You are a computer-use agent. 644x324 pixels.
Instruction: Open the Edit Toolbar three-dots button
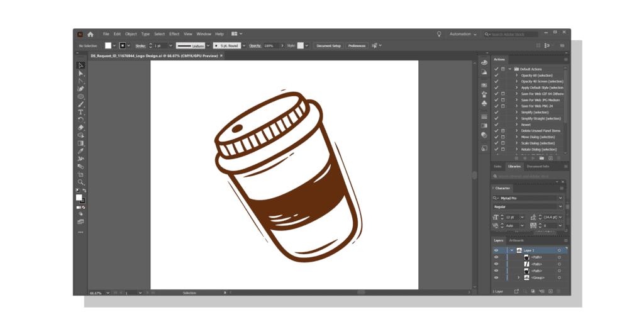click(80, 232)
